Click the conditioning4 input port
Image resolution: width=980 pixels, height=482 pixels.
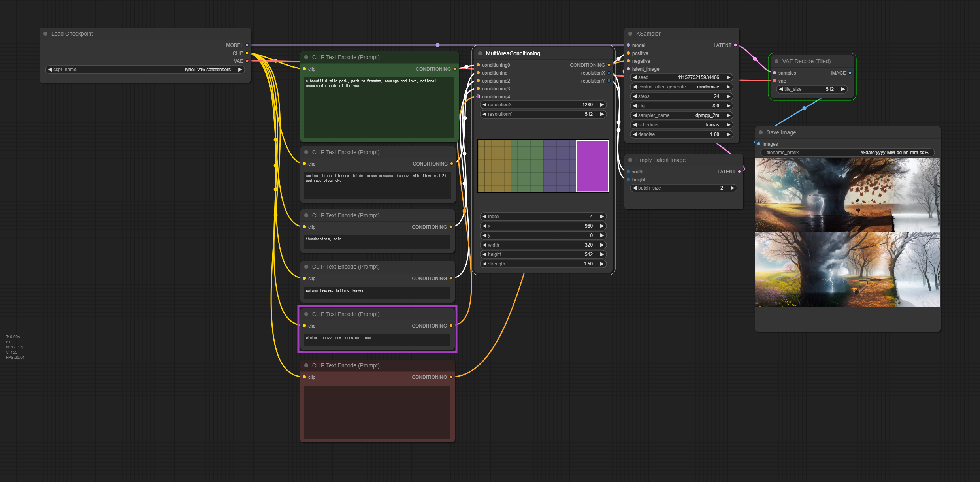coord(478,96)
